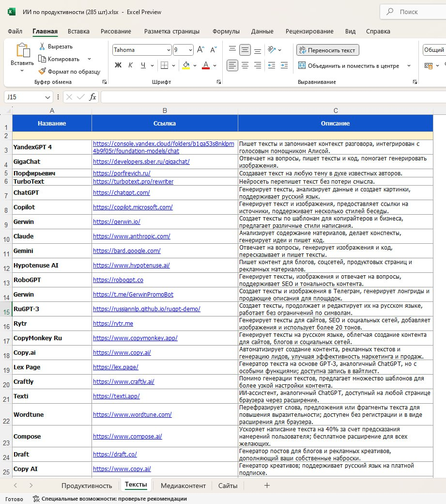This screenshot has height=504, width=446.
Task: Switch to the Вставка ribbon tab
Action: pyautogui.click(x=78, y=31)
